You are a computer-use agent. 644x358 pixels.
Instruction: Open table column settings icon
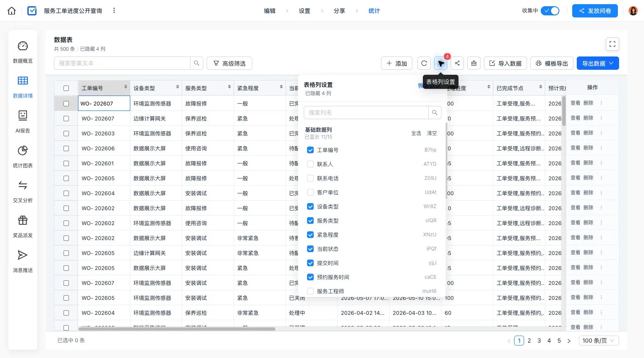click(x=441, y=63)
